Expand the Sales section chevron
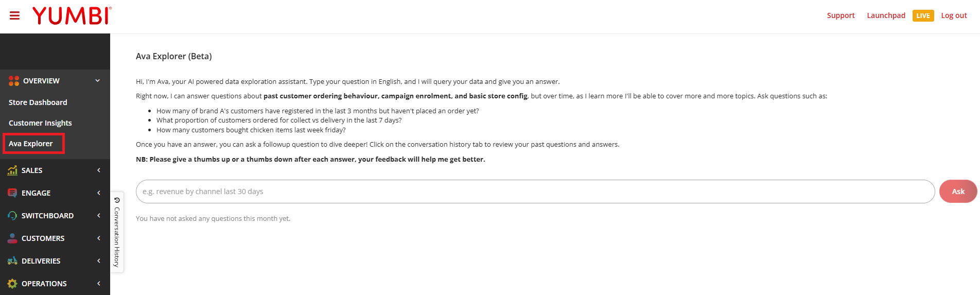This screenshot has width=980, height=295. [98, 170]
